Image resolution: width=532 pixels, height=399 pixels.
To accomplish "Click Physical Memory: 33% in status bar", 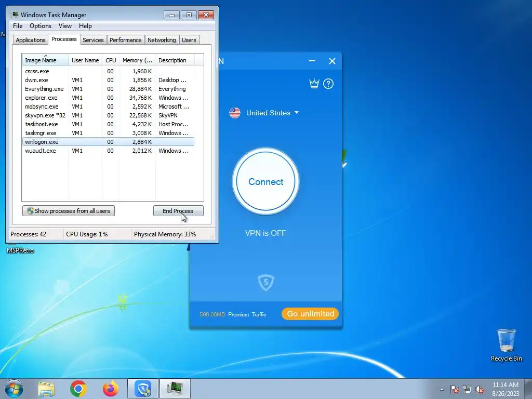I will click(165, 234).
